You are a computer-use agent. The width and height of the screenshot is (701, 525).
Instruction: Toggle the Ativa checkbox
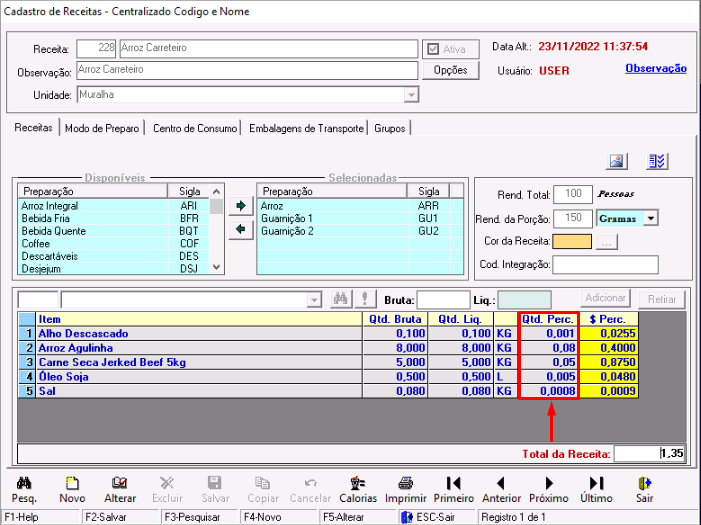coord(433,49)
